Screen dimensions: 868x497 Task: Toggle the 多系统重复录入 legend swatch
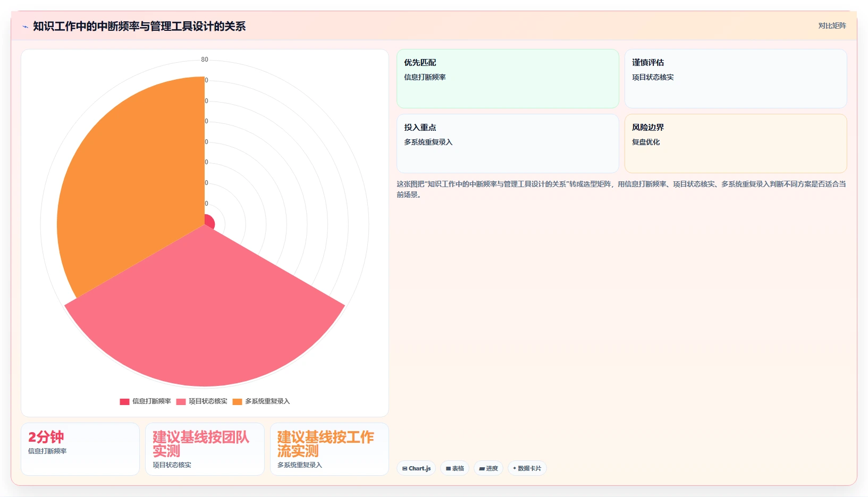point(237,402)
